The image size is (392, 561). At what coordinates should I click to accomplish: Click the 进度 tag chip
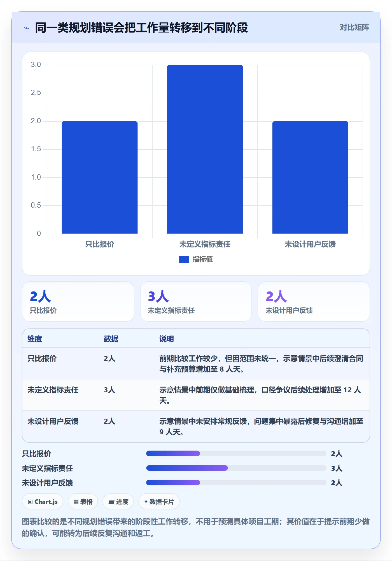click(118, 502)
